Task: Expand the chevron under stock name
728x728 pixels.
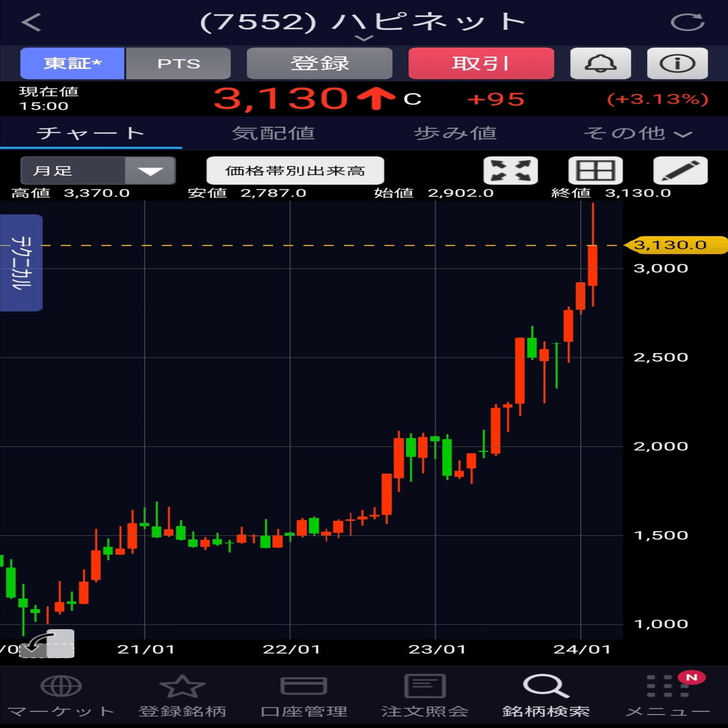Action: (364, 38)
